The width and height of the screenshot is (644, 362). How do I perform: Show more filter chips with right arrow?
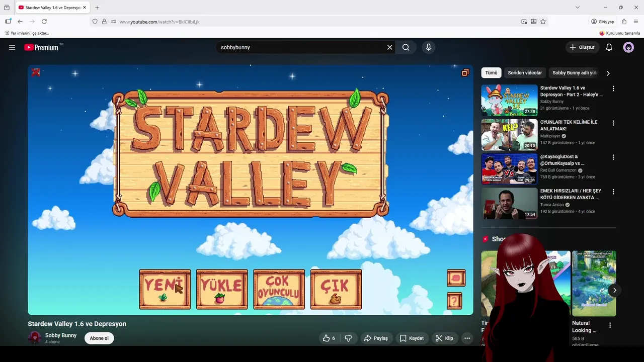pos(608,73)
